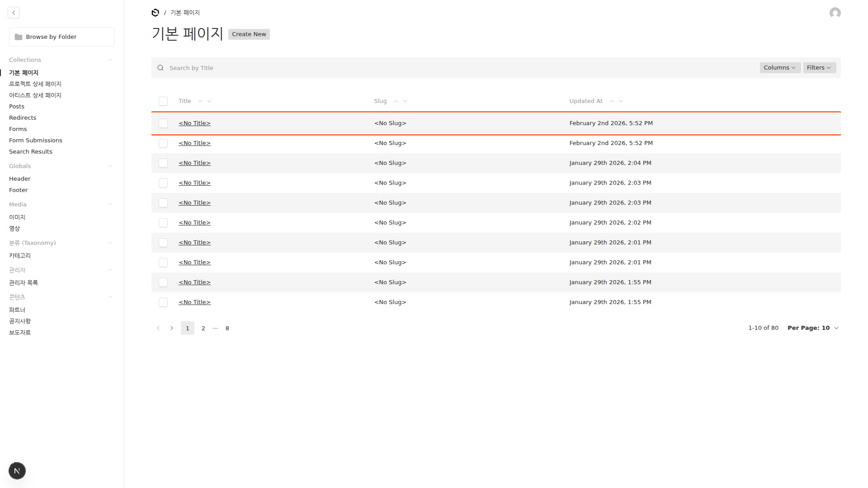Select all rows with the header checkbox
This screenshot has width=868, height=488.
[x=163, y=101]
